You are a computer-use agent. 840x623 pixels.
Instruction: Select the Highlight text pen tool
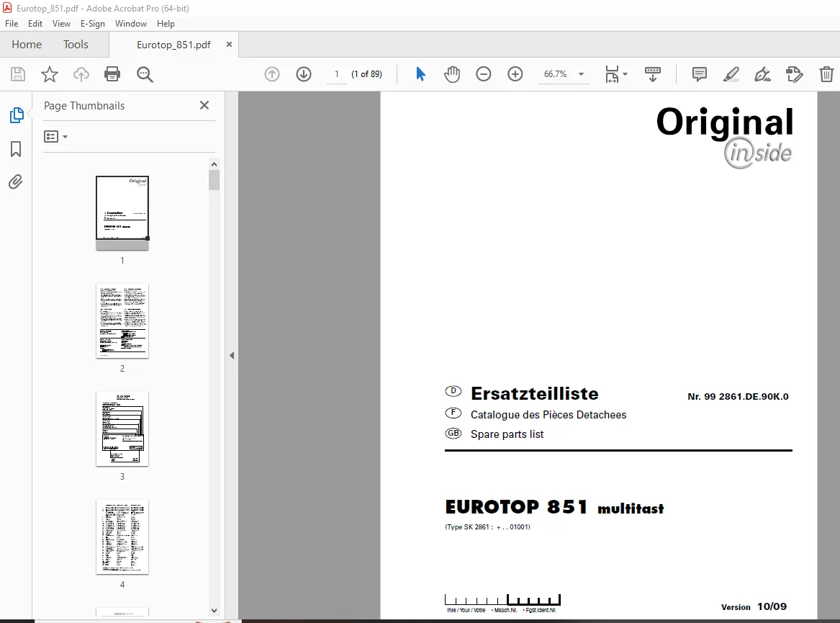(x=731, y=74)
